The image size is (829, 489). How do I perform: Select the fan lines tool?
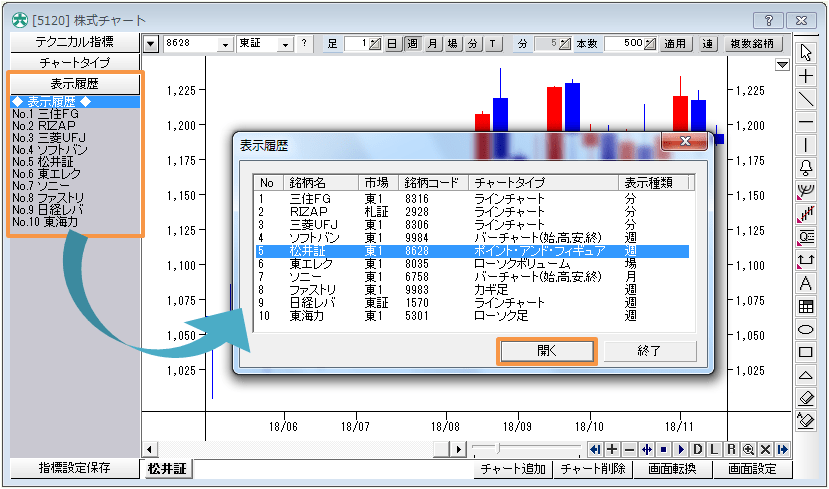tap(805, 191)
